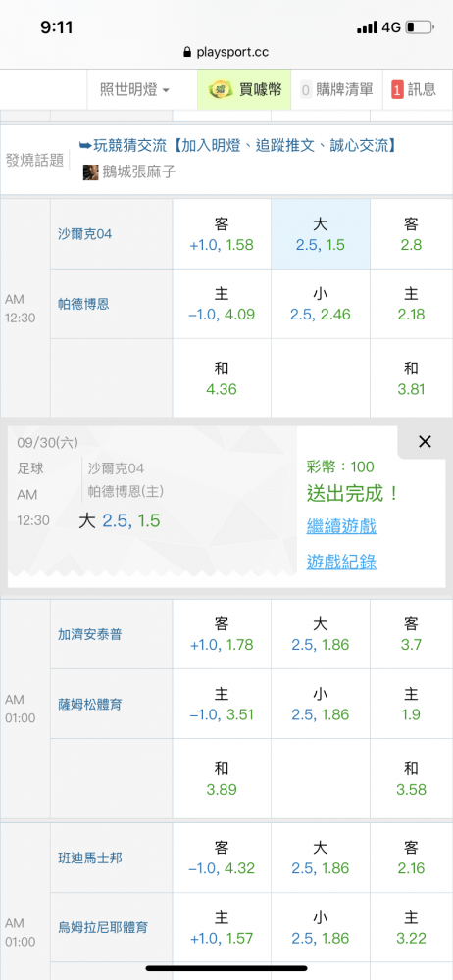Click 繼續遊戲 link
Viewport: 453px width, 980px height.
[x=341, y=526]
